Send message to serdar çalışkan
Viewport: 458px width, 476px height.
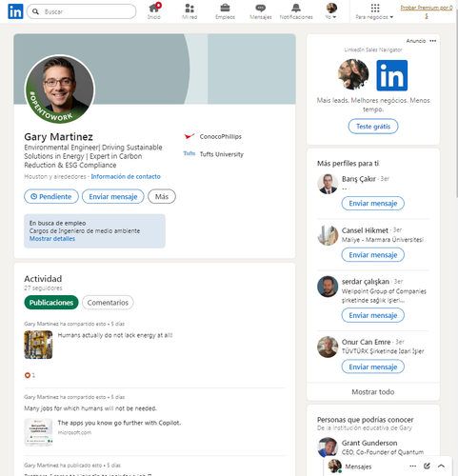click(373, 315)
